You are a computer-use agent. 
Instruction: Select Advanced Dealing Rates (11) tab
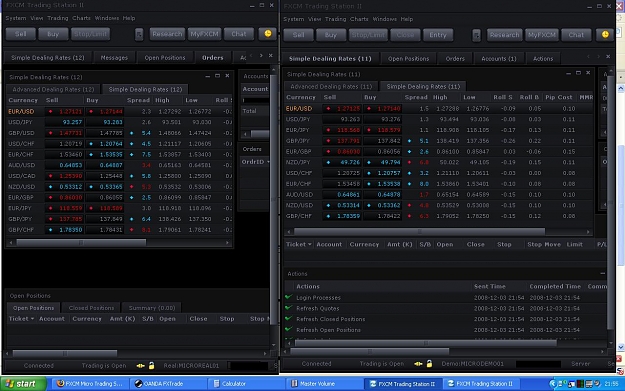331,86
